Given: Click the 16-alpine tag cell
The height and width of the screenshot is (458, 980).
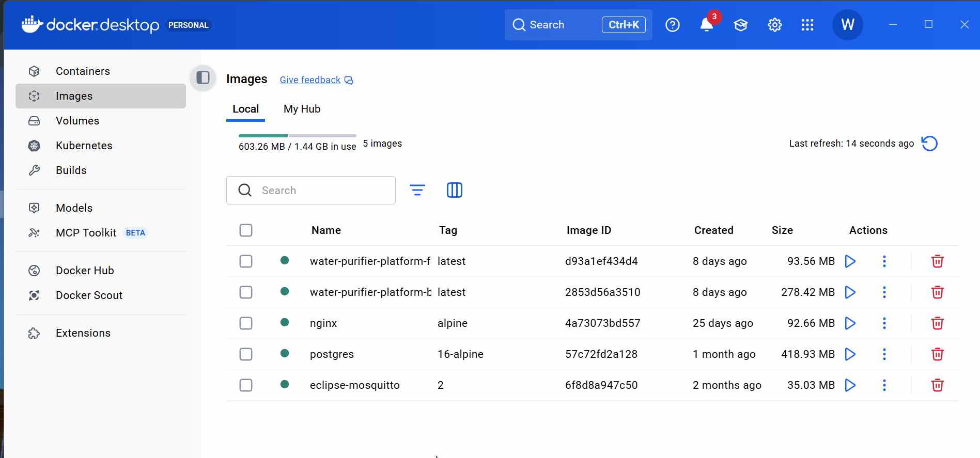Looking at the screenshot, I should click(x=460, y=354).
